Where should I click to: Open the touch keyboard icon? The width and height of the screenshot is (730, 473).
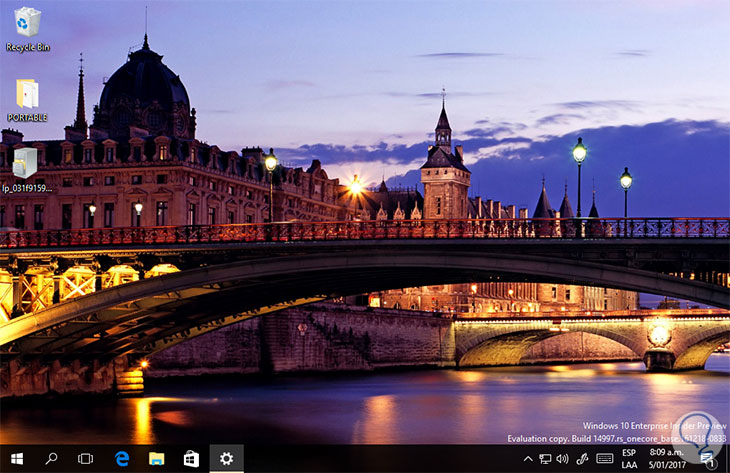(x=604, y=459)
